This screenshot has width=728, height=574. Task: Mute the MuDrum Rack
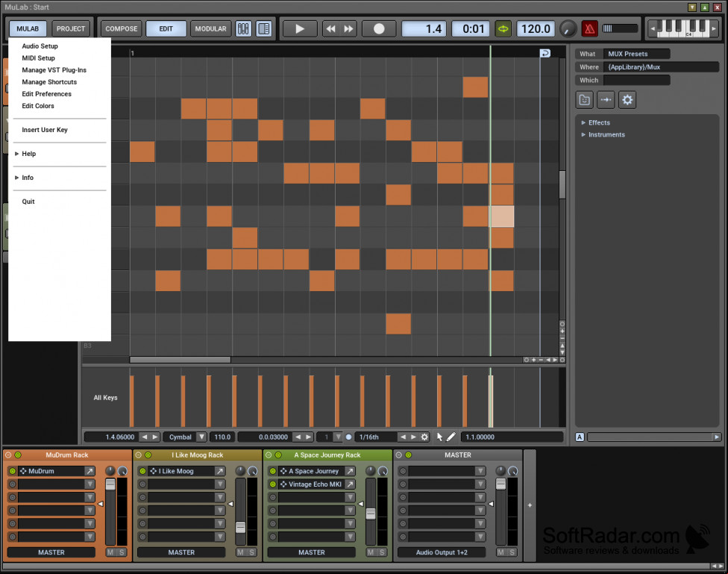(110, 552)
